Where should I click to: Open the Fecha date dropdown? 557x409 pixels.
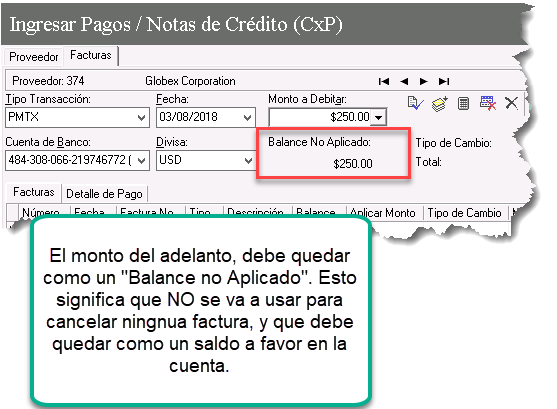pyautogui.click(x=248, y=118)
